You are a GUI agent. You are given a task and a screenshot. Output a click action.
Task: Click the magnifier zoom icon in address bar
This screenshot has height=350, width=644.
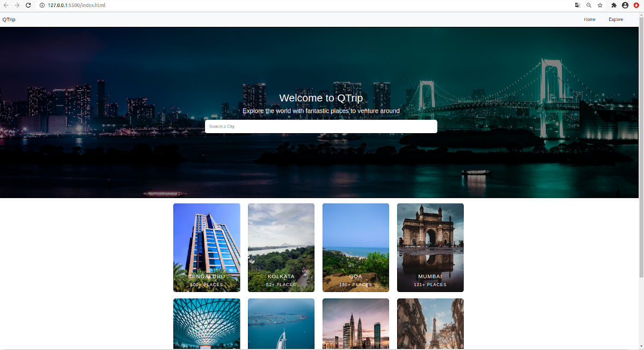click(589, 5)
